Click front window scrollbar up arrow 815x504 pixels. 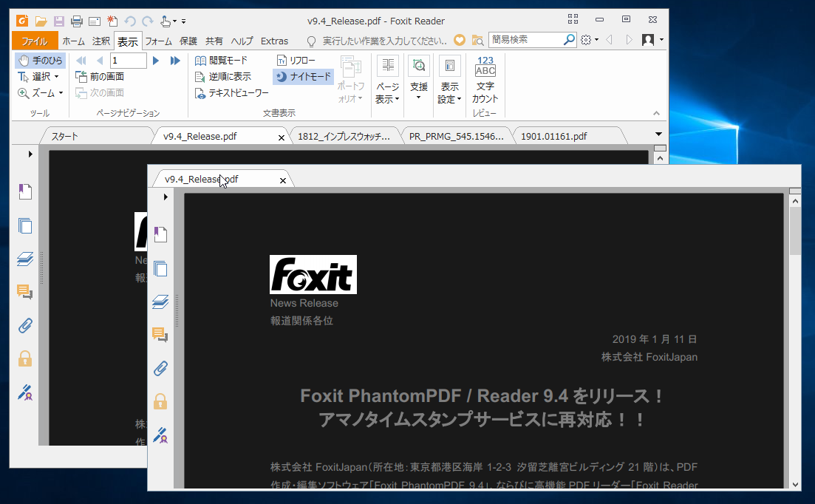click(795, 200)
